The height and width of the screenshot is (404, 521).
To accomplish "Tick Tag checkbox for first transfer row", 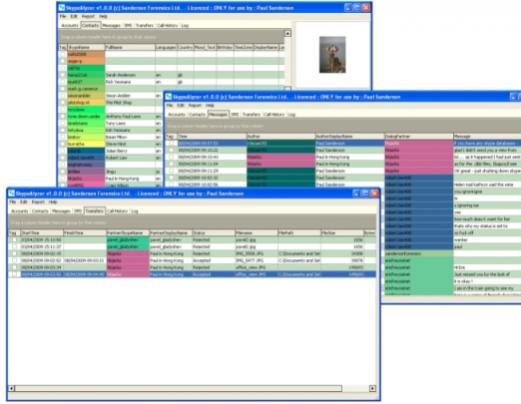I will [x=14, y=240].
